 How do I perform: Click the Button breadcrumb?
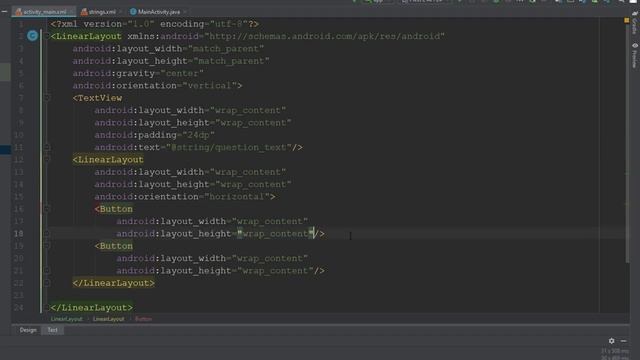point(143,319)
